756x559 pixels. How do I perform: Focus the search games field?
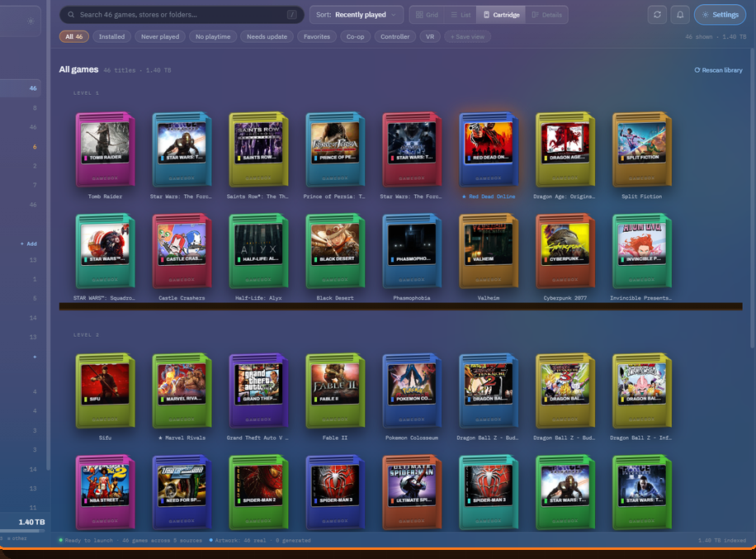click(182, 15)
